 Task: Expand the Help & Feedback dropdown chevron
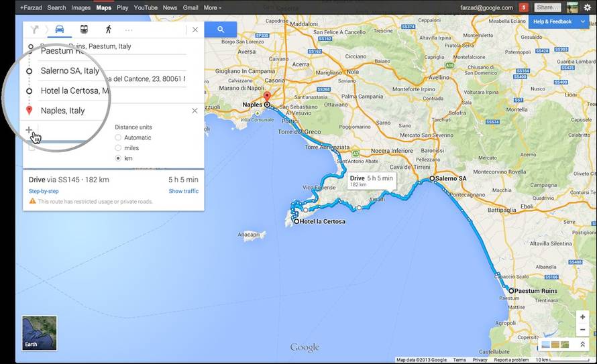click(583, 21)
